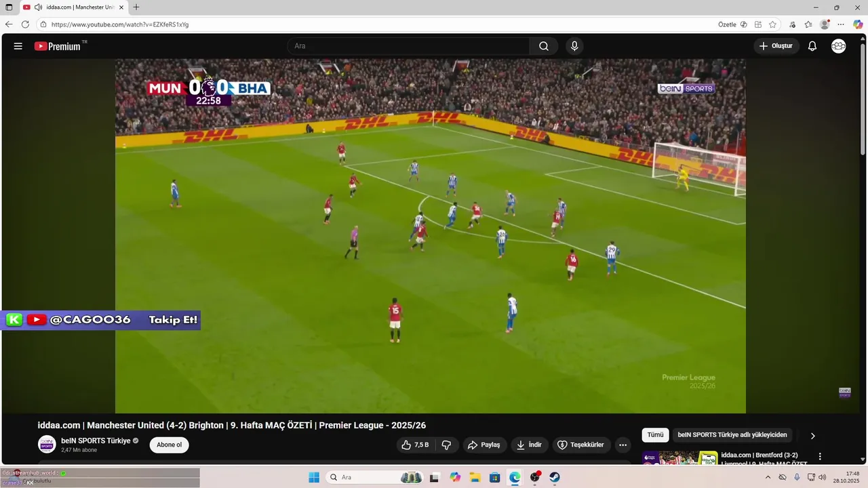
Task: Click the Oluştur create button
Action: point(776,46)
